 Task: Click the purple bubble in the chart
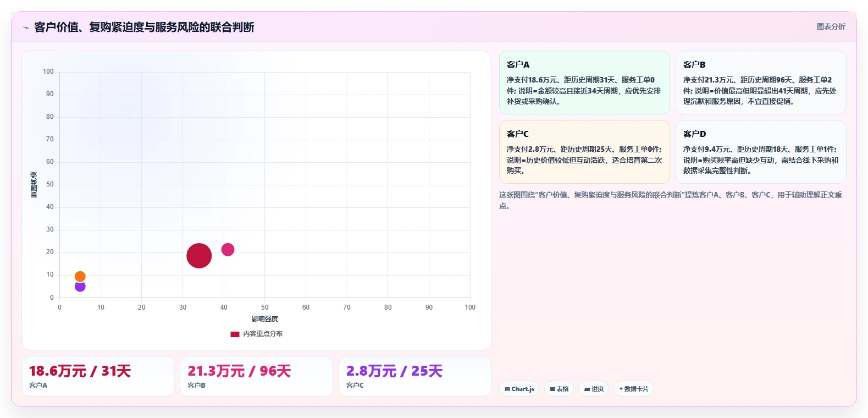pos(80,287)
